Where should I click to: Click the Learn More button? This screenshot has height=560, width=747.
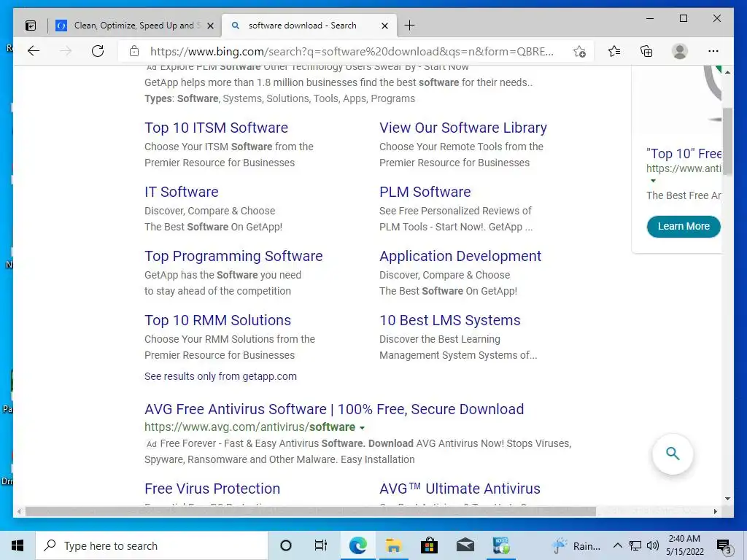[x=683, y=226]
